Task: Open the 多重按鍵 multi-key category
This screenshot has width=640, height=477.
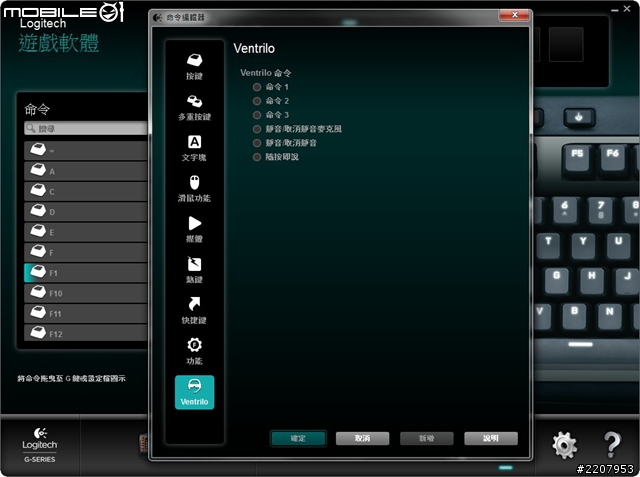Action: pyautogui.click(x=194, y=108)
